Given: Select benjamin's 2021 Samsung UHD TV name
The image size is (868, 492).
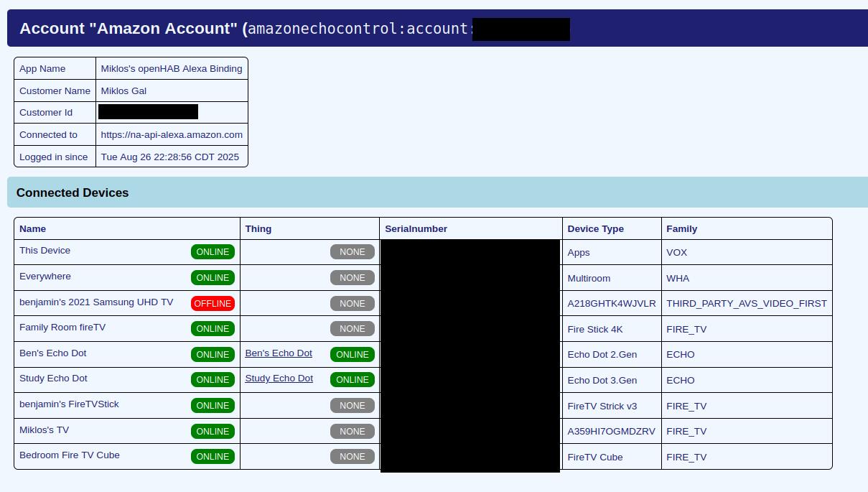Looking at the screenshot, I should click(96, 302).
